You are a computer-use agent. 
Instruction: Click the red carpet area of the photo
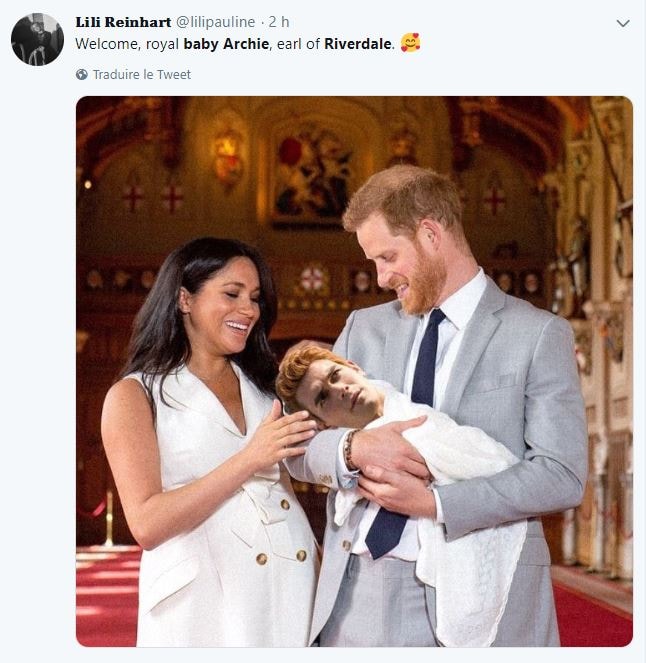pyautogui.click(x=107, y=596)
